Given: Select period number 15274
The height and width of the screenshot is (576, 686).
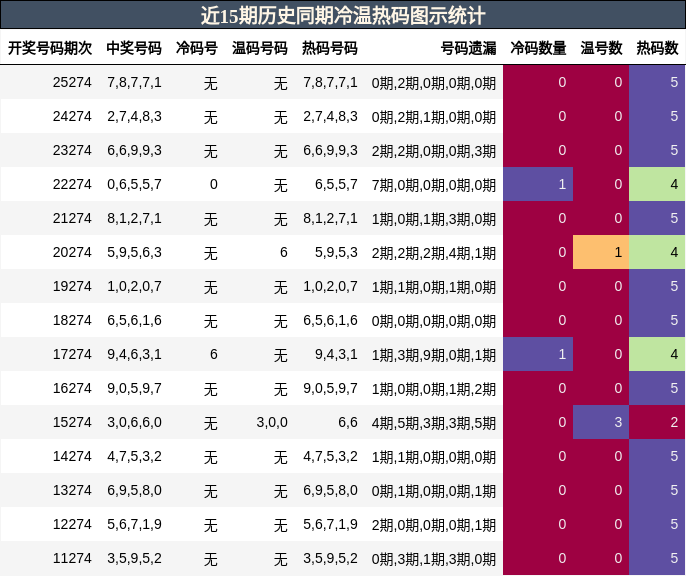Looking at the screenshot, I should (x=72, y=422).
